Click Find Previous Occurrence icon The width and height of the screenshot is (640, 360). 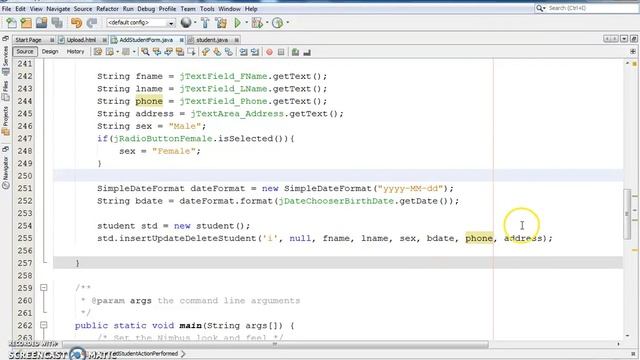tap(157, 52)
